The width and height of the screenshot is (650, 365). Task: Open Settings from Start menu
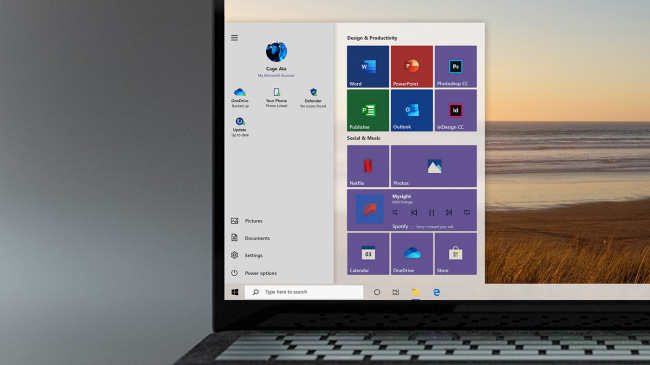pyautogui.click(x=247, y=255)
